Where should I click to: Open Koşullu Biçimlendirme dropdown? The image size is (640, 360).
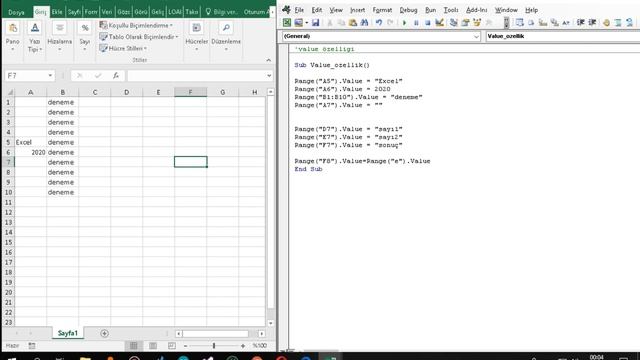point(136,25)
